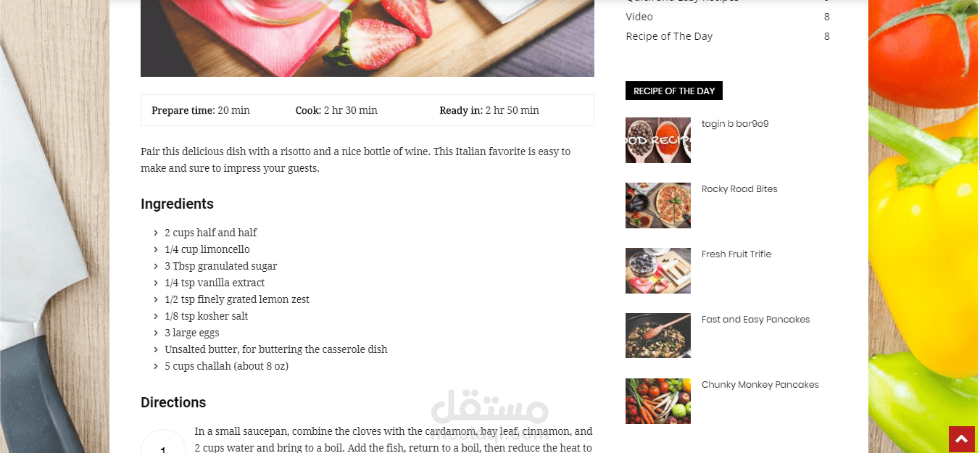The width and height of the screenshot is (980, 453).
Task: Open the Fresh Fruit Trifle thumbnail
Action: pyautogui.click(x=658, y=271)
